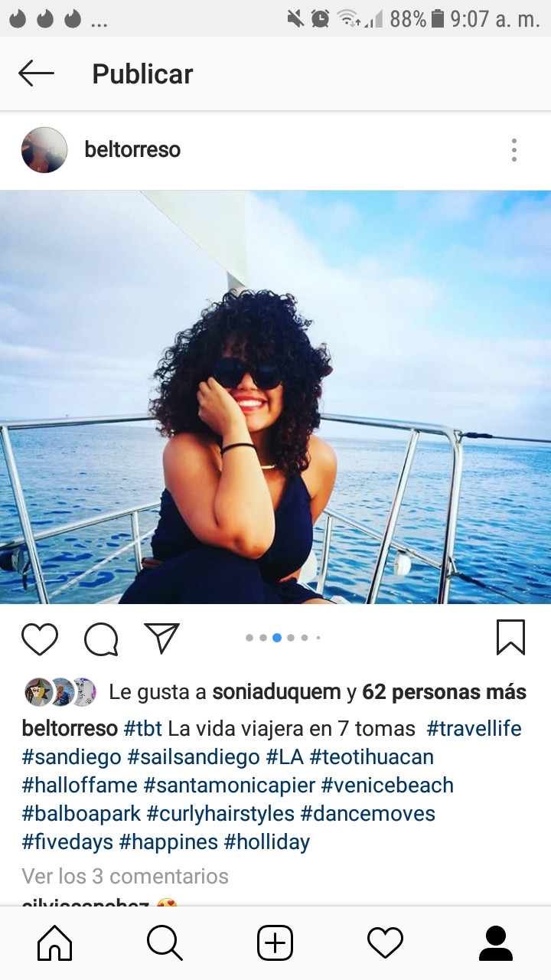Open the #sailsandiego hashtag
This screenshot has height=980, width=551.
click(194, 757)
